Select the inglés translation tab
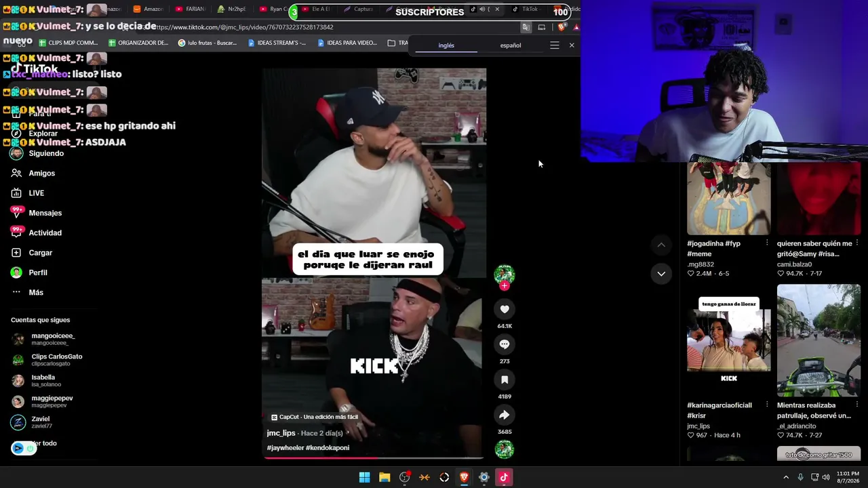 446,45
